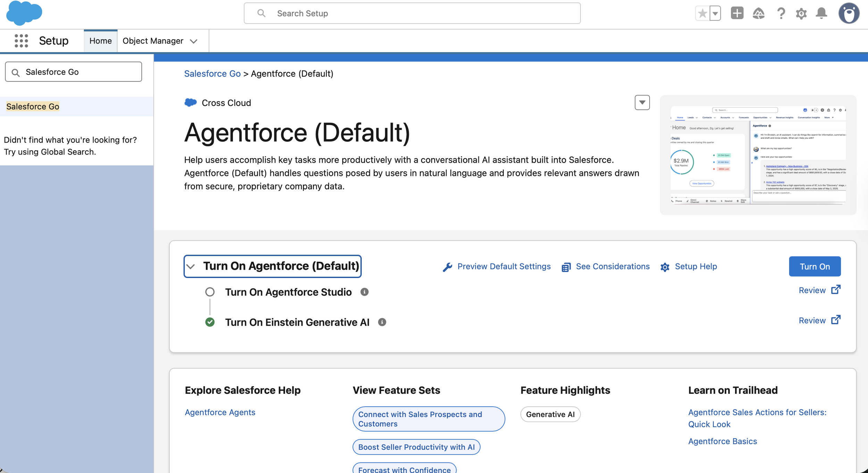Open the Help question mark icon

(x=781, y=14)
